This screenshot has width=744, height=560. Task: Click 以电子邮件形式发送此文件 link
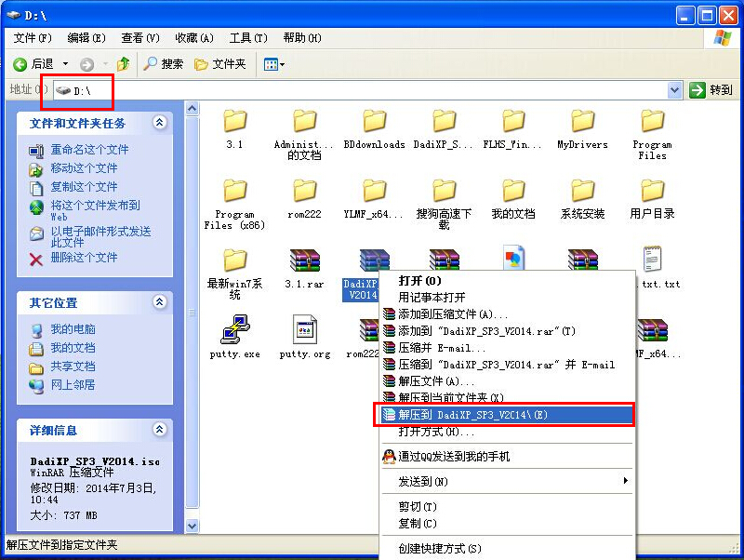coord(100,236)
